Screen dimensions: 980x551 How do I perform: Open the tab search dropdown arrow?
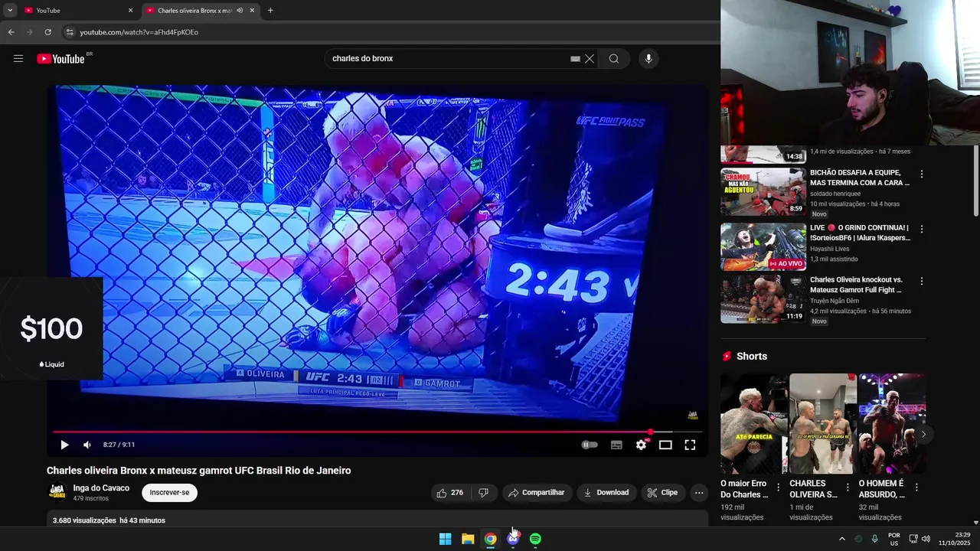pos(10,11)
